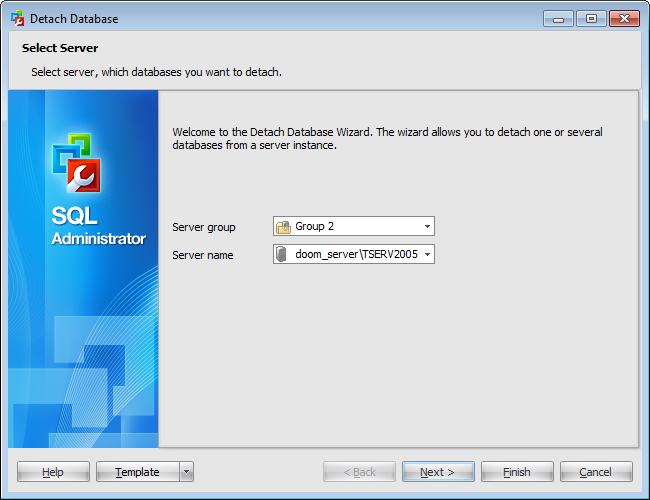The width and height of the screenshot is (650, 500).
Task: Click the 'Server group' label
Action: (x=204, y=228)
